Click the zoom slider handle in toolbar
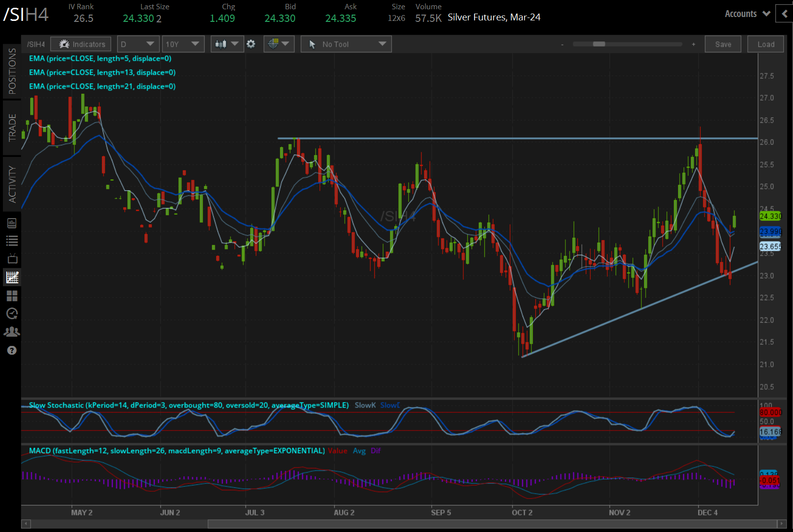Viewport: 793px width, 532px height. coord(599,44)
